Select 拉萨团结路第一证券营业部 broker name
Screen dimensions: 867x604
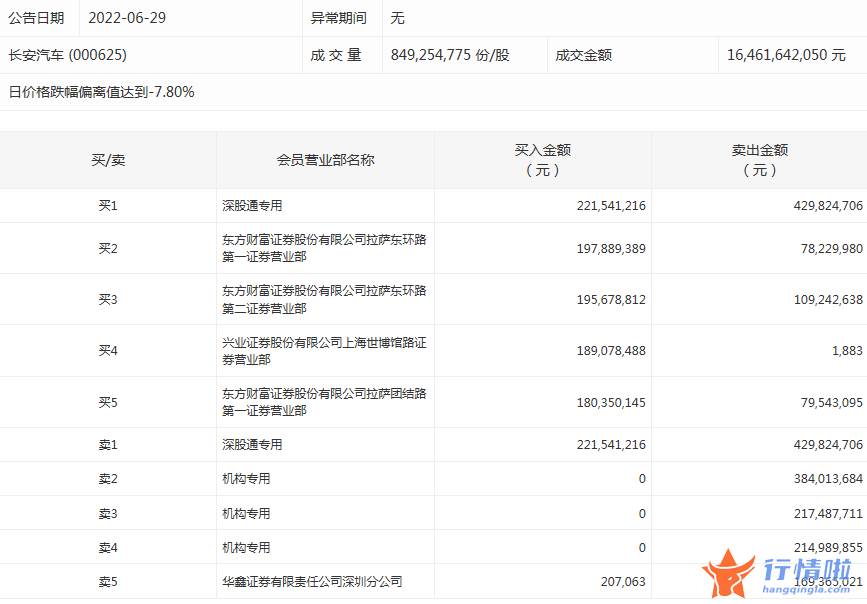tap(324, 402)
